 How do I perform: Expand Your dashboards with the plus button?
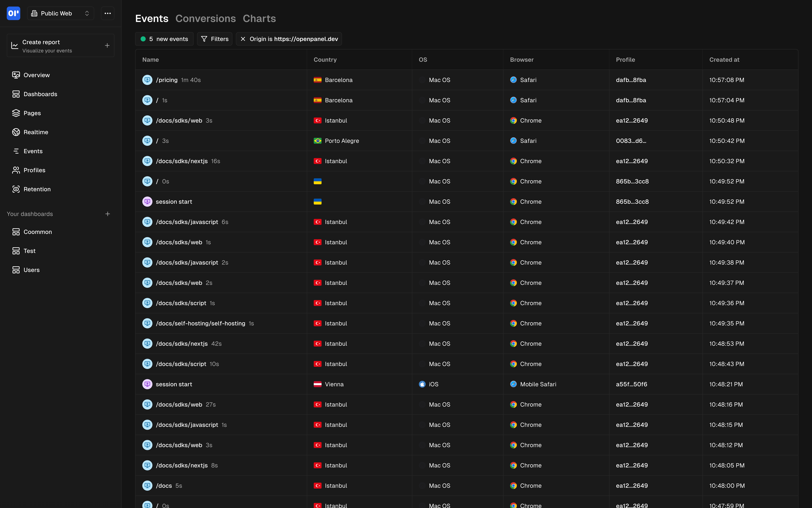coord(107,214)
